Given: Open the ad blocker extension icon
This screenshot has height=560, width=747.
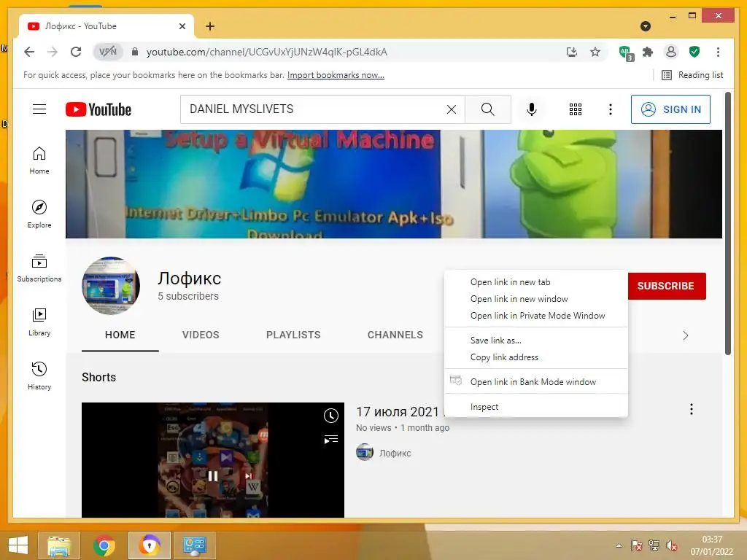Looking at the screenshot, I should [x=625, y=52].
